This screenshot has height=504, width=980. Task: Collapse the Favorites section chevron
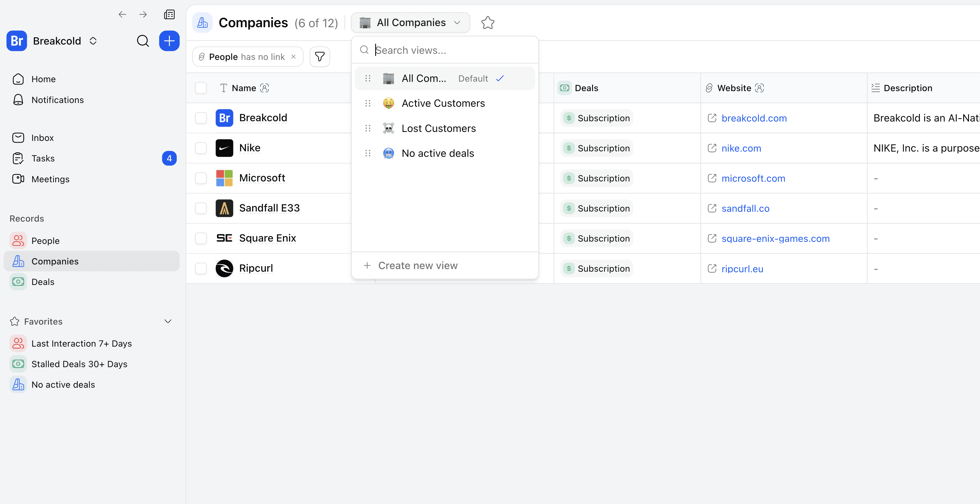click(168, 321)
